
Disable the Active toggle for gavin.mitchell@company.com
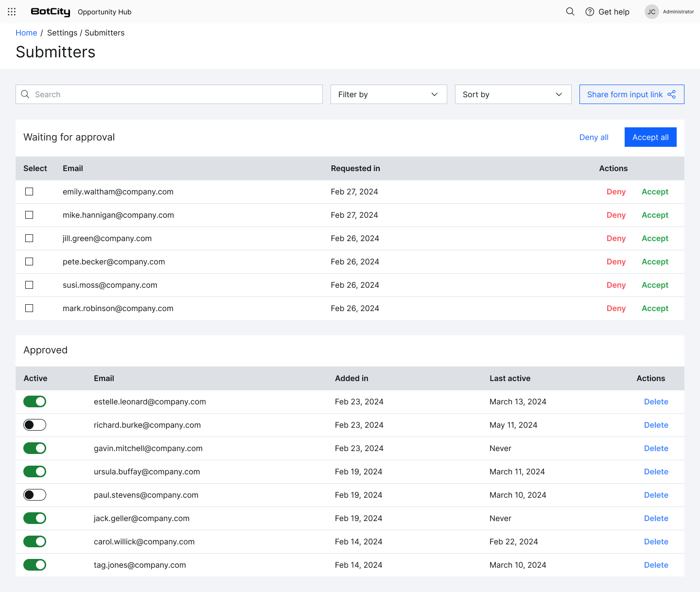(35, 448)
